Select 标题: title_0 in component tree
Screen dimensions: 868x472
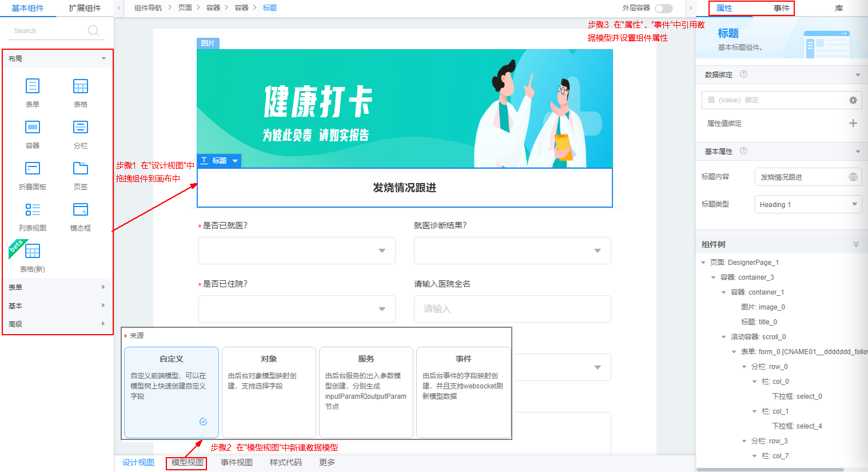(759, 322)
